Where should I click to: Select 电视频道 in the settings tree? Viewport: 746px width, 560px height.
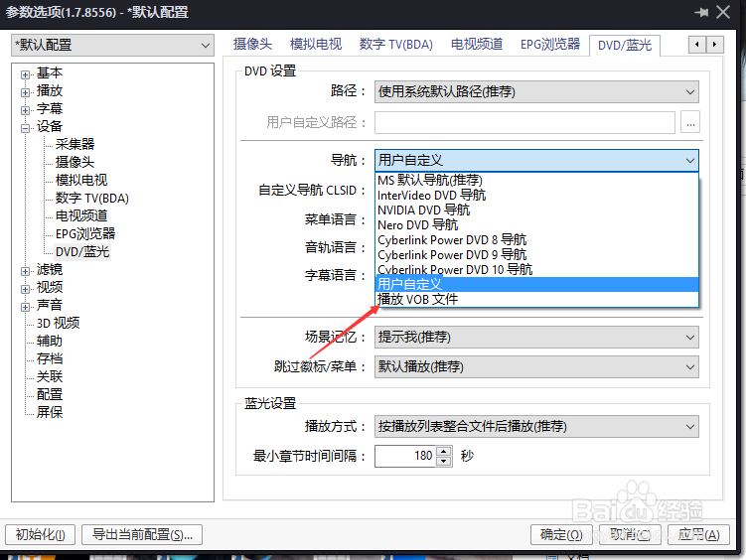click(81, 215)
